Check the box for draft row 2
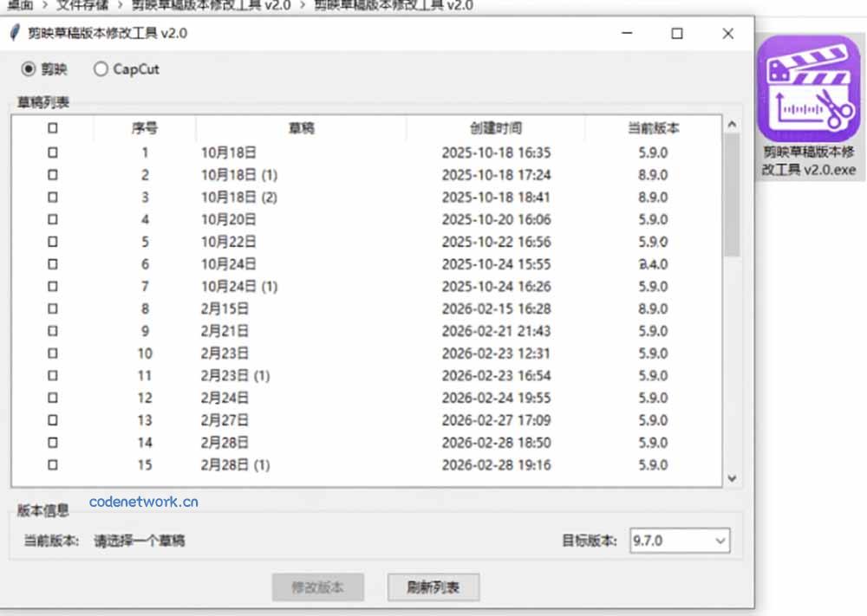This screenshot has height=616, width=867. coord(53,175)
